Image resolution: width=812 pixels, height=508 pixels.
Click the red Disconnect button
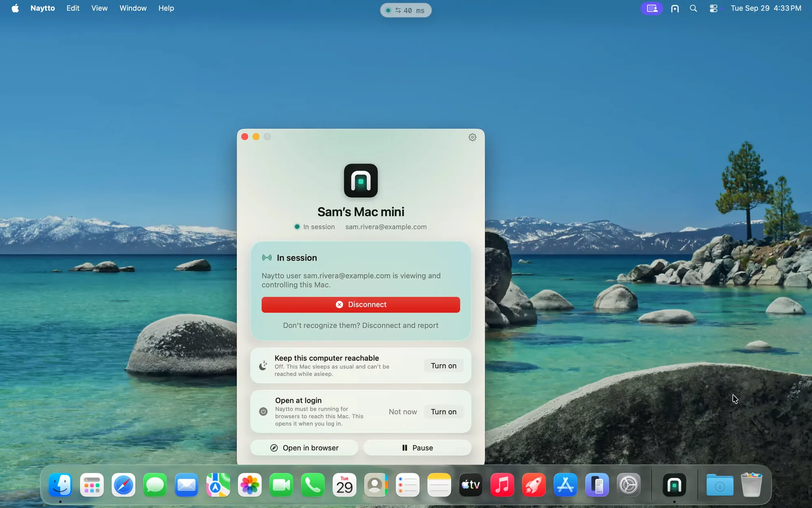361,305
